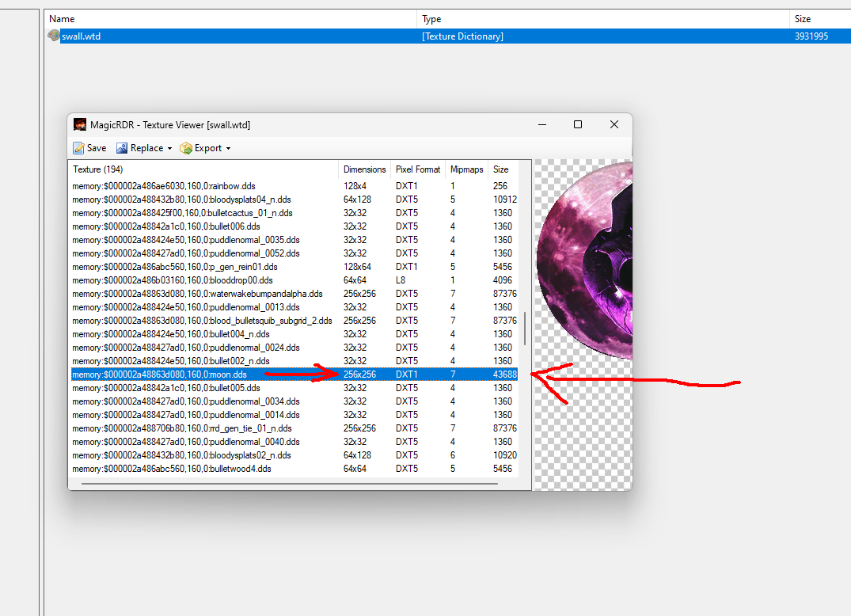Close the Texture Viewer window
Viewport: 851px width, 616px height.
click(614, 124)
